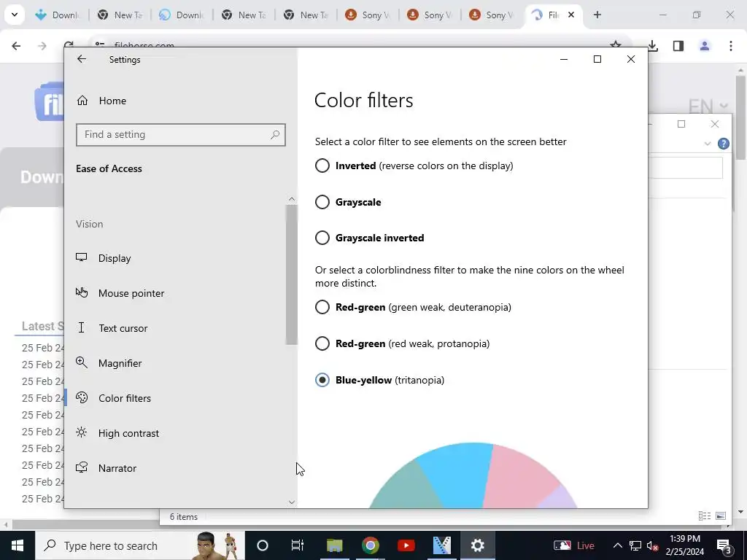Open Chrome downloads icon
This screenshot has height=560, width=747.
653,46
